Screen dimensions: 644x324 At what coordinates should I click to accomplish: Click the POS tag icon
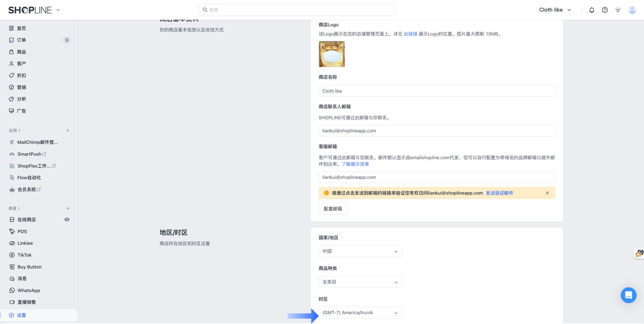[12, 231]
